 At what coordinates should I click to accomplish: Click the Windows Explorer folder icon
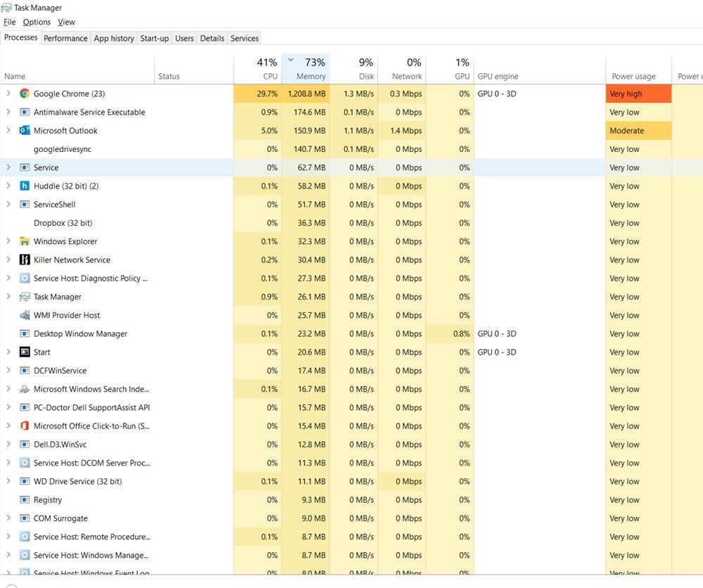(25, 241)
